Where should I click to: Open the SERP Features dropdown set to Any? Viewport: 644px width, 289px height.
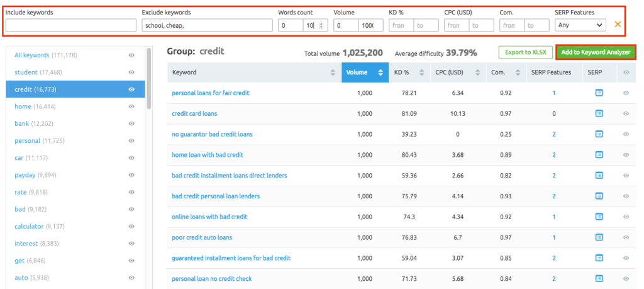[580, 25]
